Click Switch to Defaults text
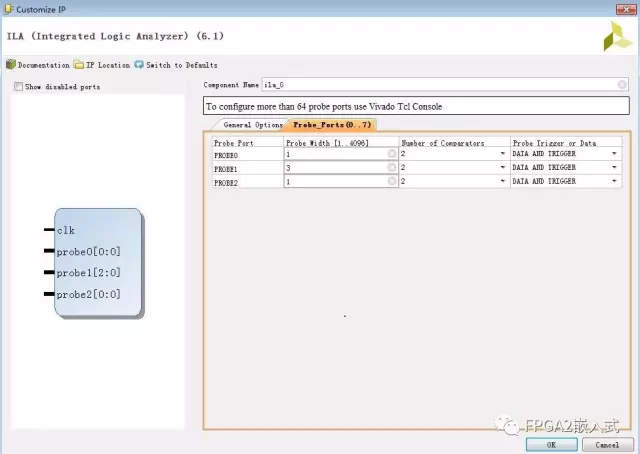Image resolution: width=640 pixels, height=454 pixels. coord(182,65)
